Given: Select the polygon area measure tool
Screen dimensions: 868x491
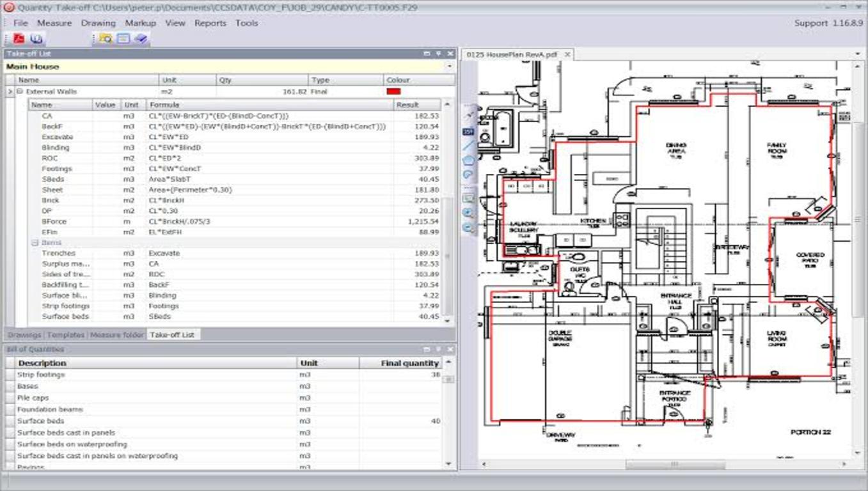Looking at the screenshot, I should (x=469, y=160).
